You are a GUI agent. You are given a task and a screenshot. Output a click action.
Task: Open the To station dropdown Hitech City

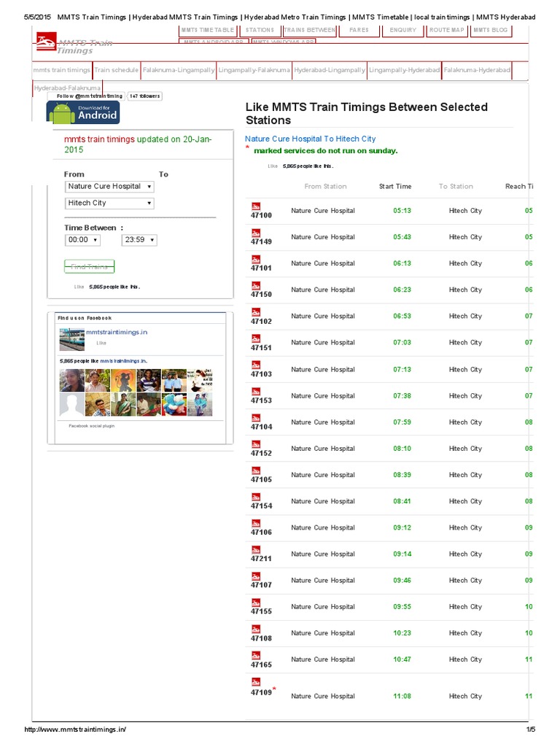coord(109,204)
